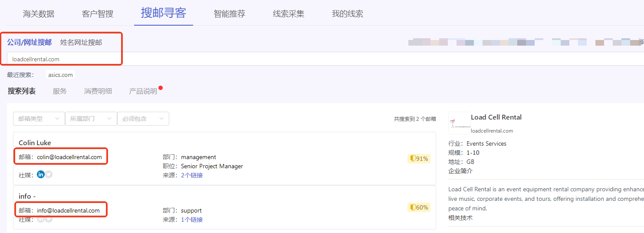644x233 pixels.
Task: Go to the 我的线索 tab
Action: (348, 13)
